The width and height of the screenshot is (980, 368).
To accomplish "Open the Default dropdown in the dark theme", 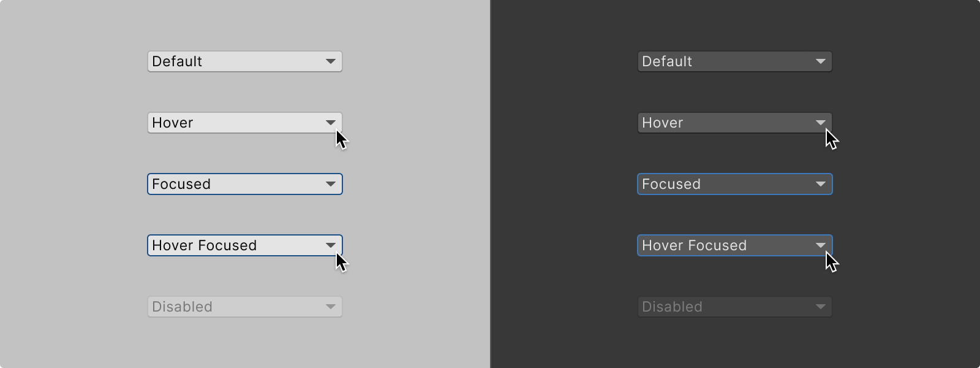I will (x=735, y=61).
